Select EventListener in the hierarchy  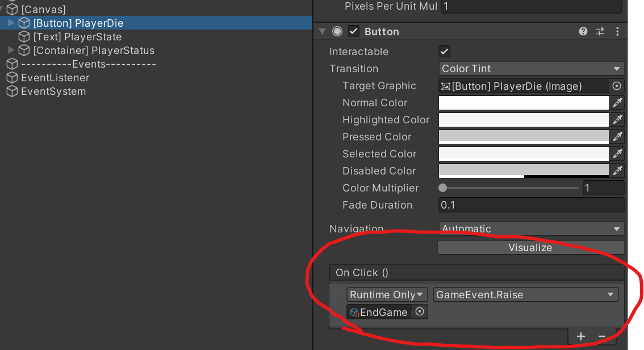[x=55, y=78]
